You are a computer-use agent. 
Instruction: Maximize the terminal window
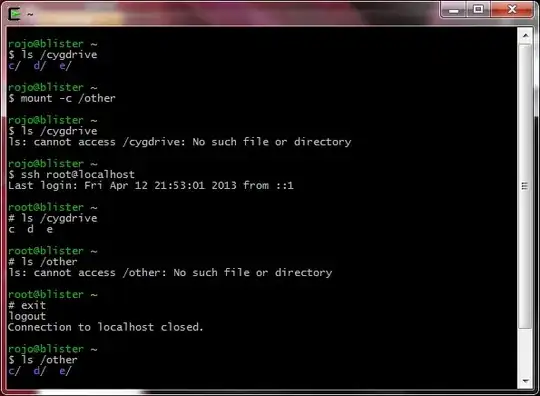pyautogui.click(x=478, y=10)
